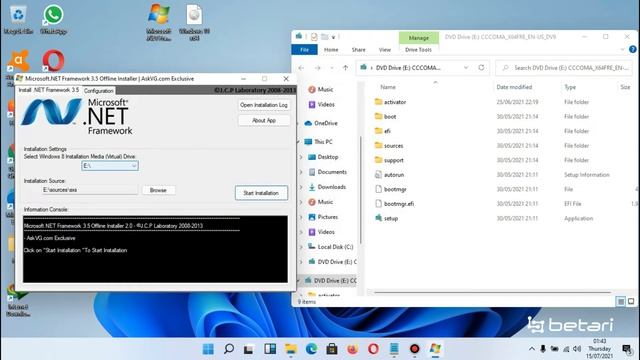
Task: Open the WhatsApp desktop shortcut
Action: pos(53,19)
